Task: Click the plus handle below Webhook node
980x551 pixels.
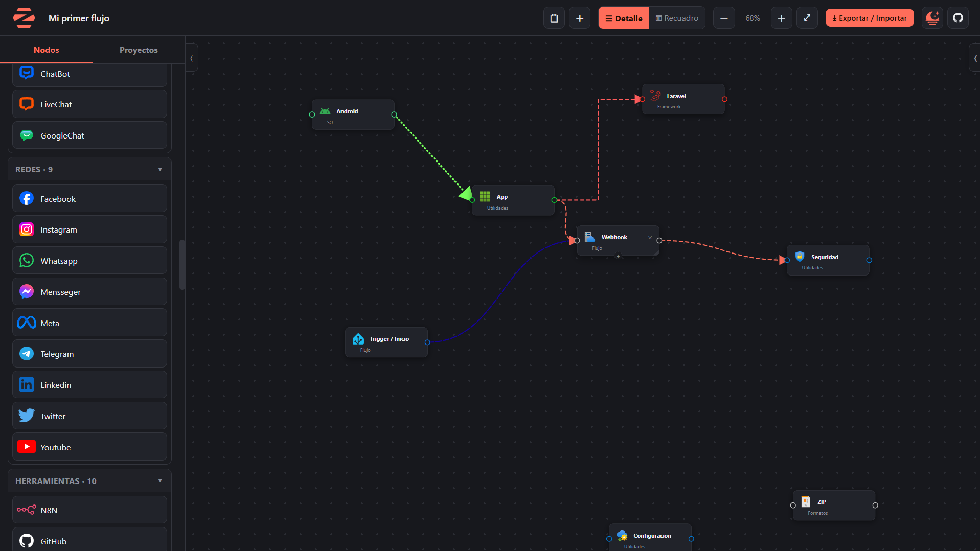Action: pos(618,256)
